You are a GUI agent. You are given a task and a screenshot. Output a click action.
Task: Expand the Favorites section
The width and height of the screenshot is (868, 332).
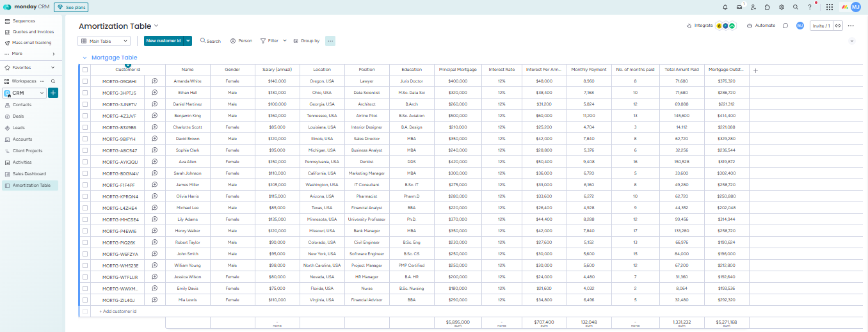(x=52, y=67)
